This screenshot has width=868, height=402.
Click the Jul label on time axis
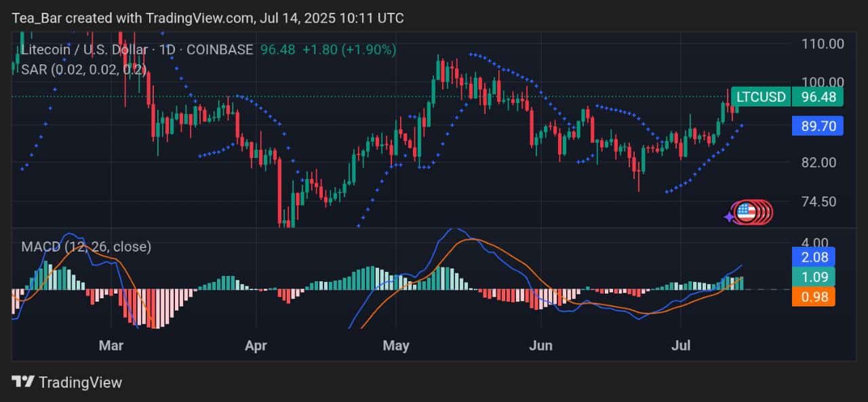(681, 346)
